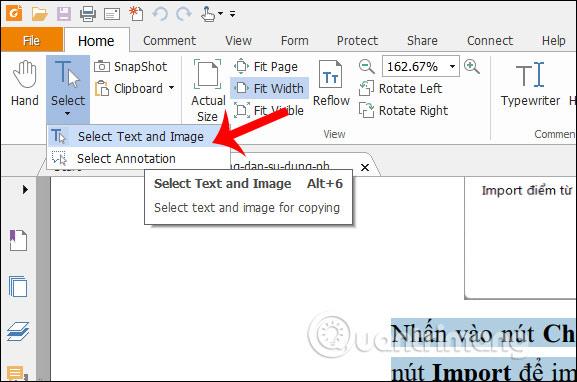Set view to Actual Size
Image resolution: width=577 pixels, height=382 pixels.
(x=208, y=91)
